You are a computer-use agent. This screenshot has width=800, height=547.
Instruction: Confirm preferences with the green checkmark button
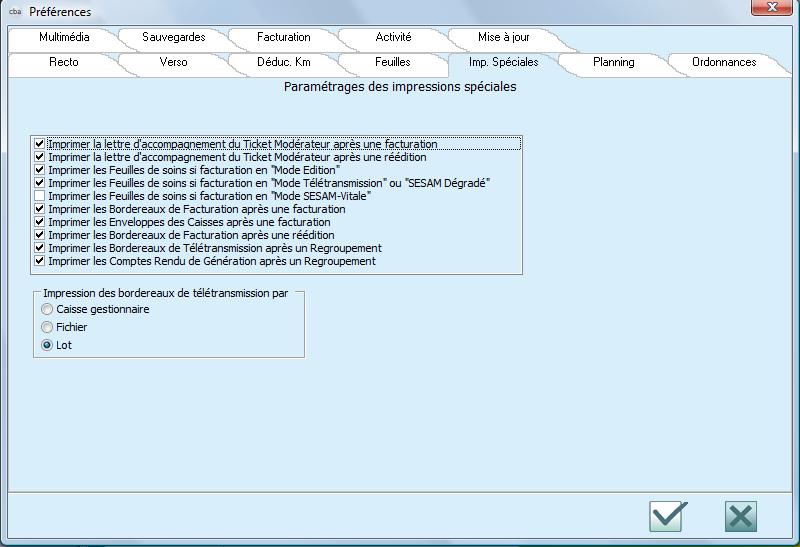pyautogui.click(x=668, y=516)
